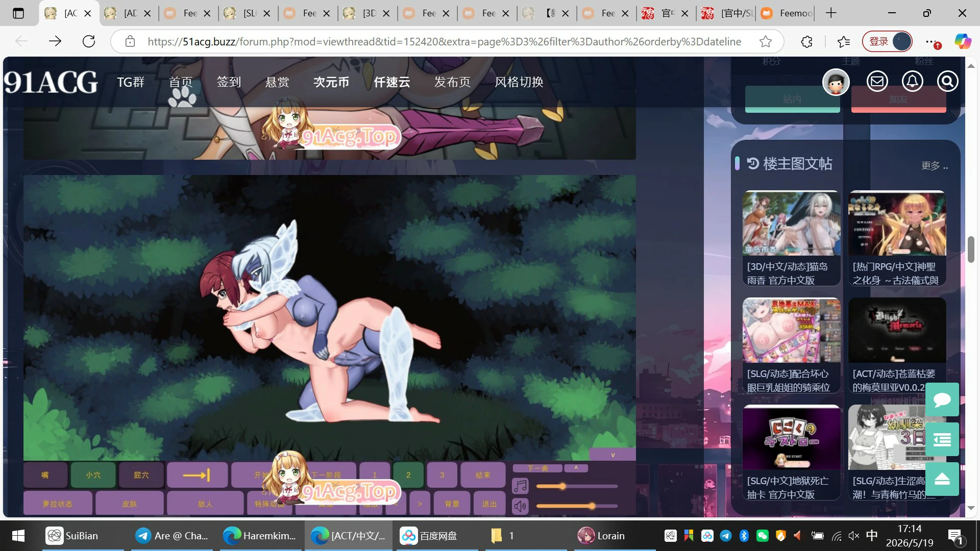Click the floating chat bubble button
Screen dimensions: 980x551
pos(942,399)
